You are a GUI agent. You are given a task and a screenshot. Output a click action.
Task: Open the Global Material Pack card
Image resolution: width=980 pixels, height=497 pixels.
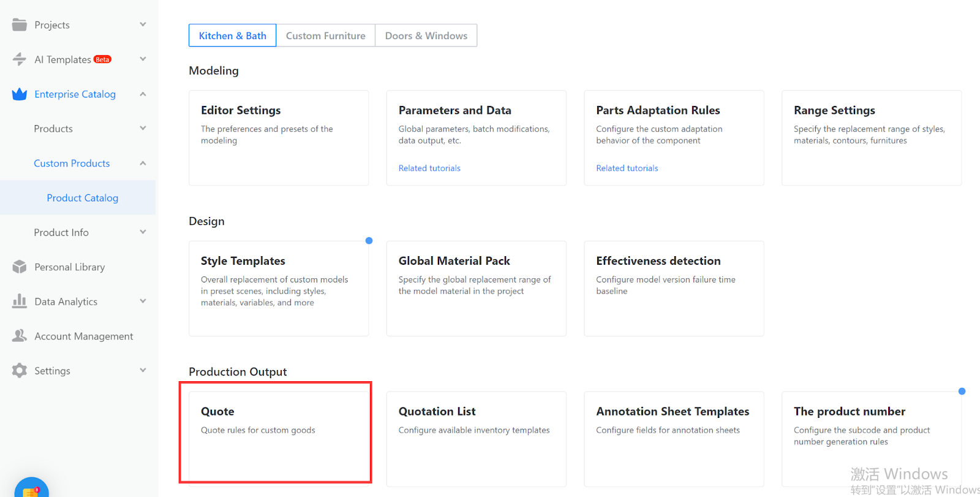476,288
